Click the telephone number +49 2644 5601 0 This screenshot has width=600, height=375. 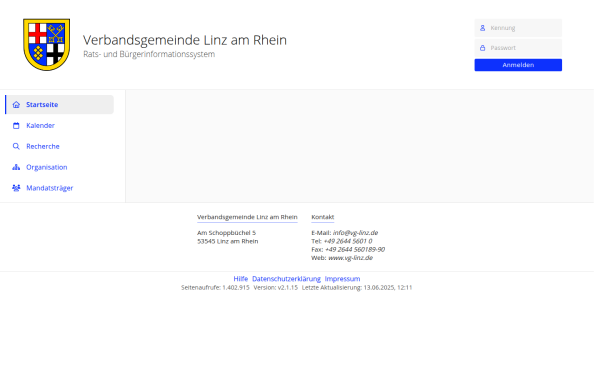click(348, 241)
